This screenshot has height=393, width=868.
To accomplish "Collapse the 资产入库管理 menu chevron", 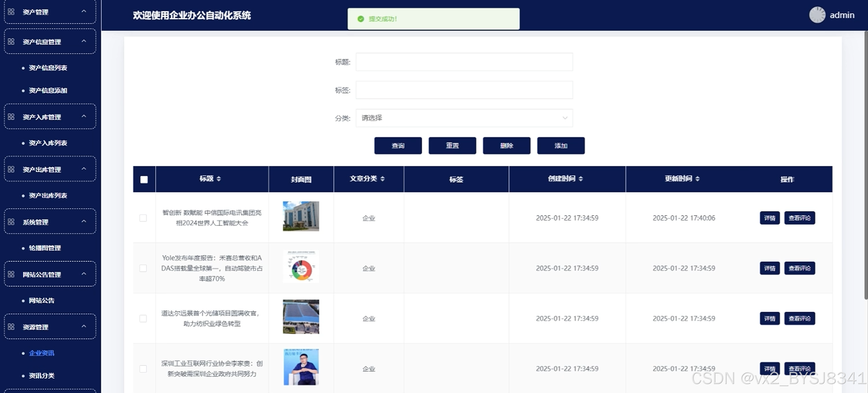I will click(x=84, y=116).
